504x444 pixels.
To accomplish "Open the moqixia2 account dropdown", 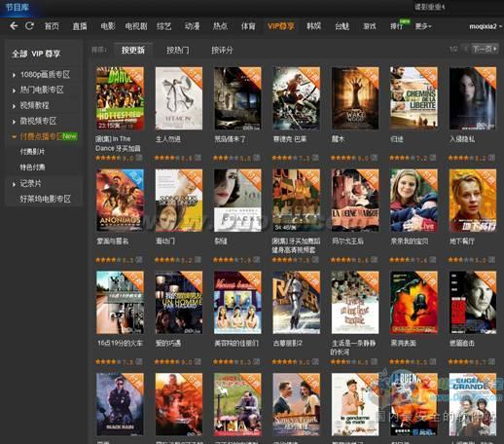I will coord(486,26).
